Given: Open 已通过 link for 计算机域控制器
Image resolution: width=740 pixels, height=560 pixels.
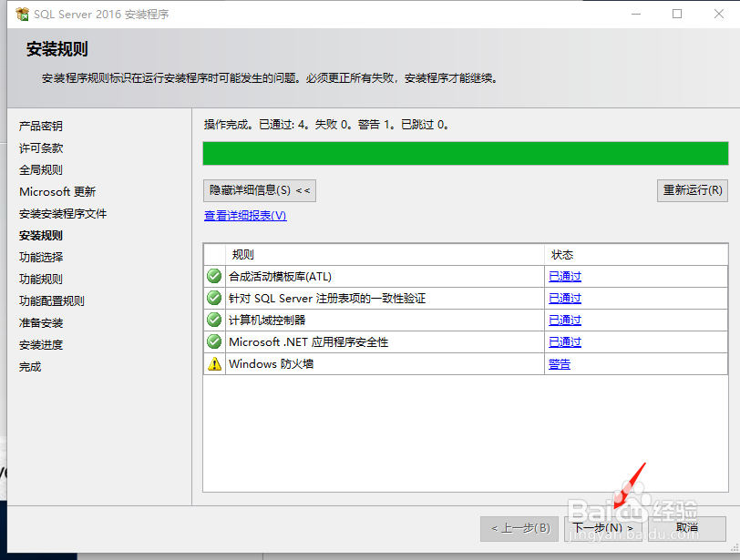Looking at the screenshot, I should point(565,321).
